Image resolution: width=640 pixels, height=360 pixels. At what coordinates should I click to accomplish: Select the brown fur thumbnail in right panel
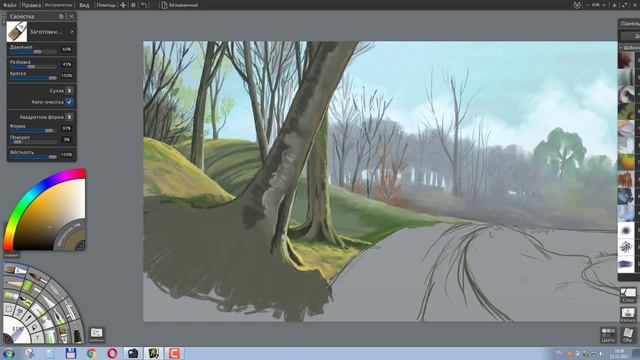626,179
